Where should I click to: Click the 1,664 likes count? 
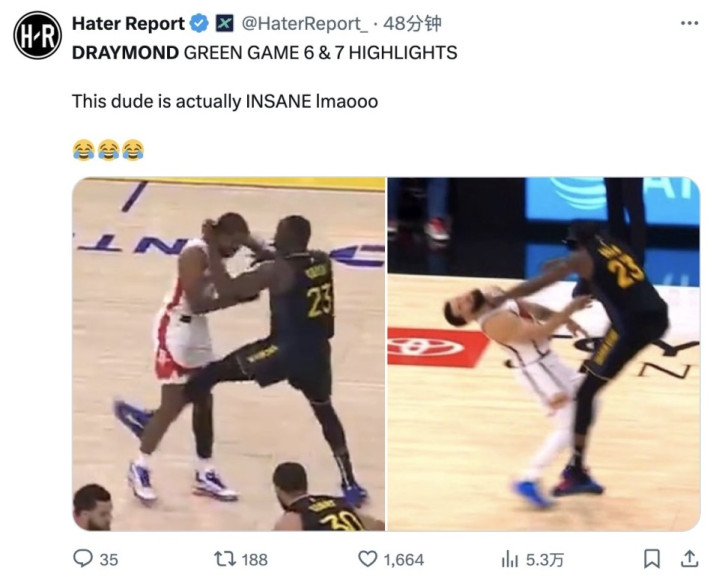(404, 559)
